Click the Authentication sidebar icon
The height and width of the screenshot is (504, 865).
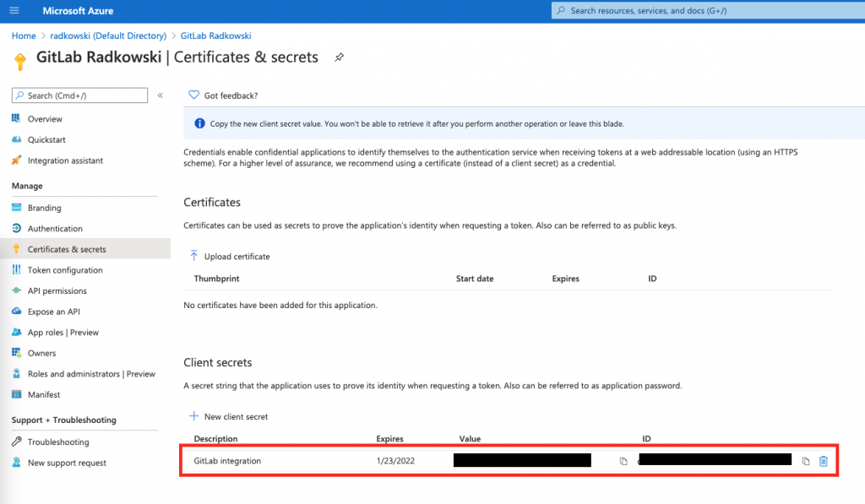(x=16, y=228)
